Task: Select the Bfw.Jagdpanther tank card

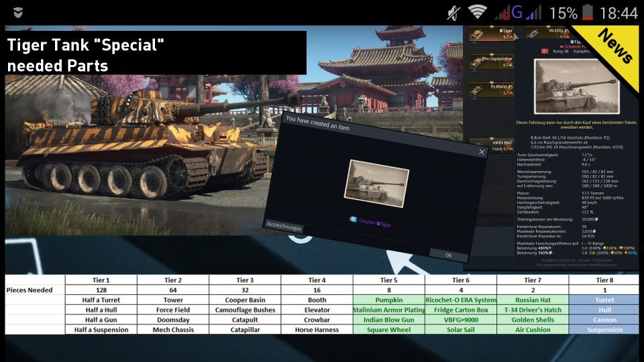Action: pyautogui.click(x=492, y=62)
